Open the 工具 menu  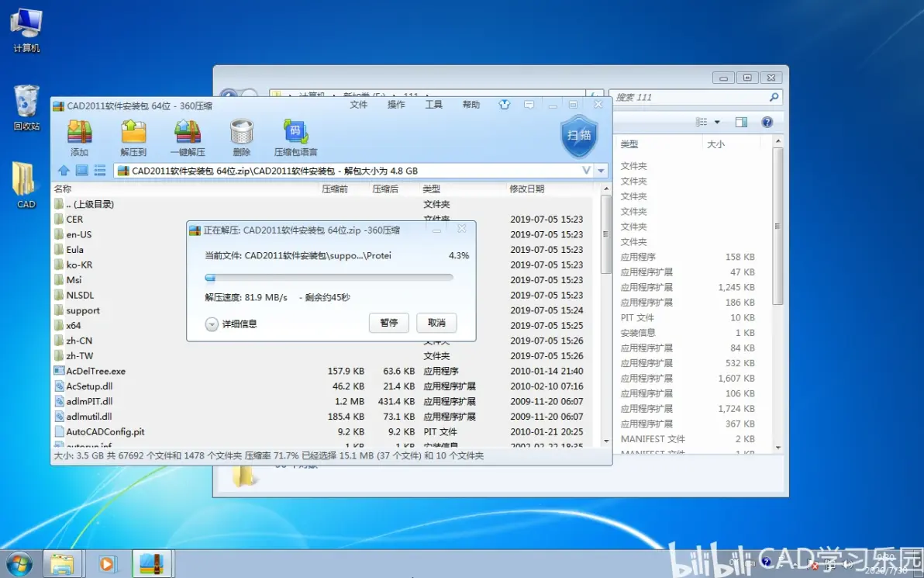[x=434, y=105]
